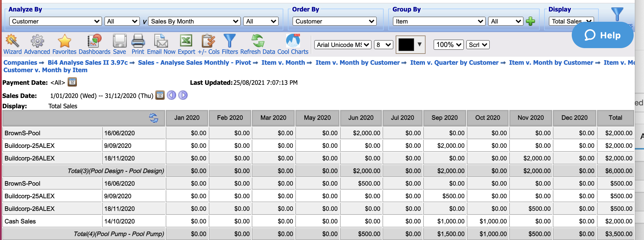Open the 100% zoom dropdown
The width and height of the screenshot is (644, 240).
point(449,45)
